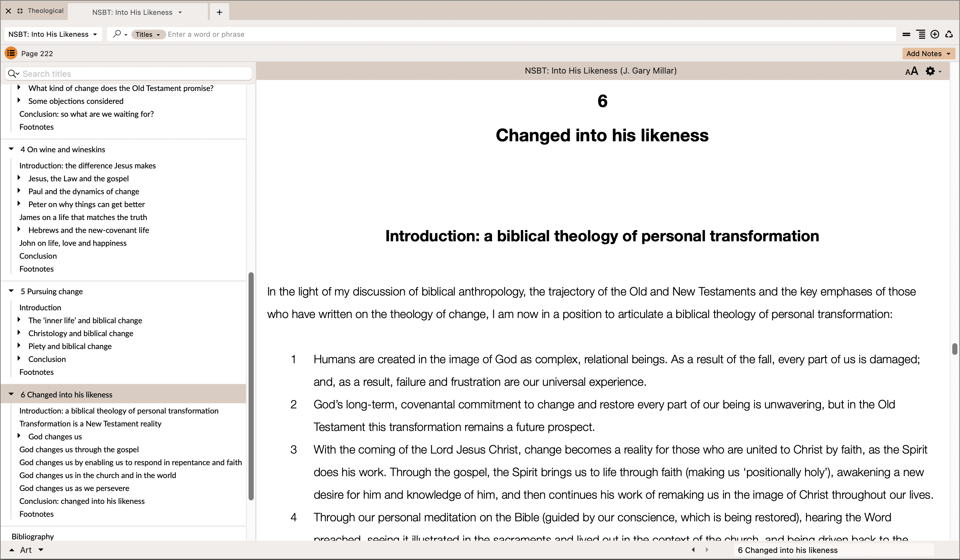
Task: Go to next section arrow
Action: pyautogui.click(x=707, y=550)
